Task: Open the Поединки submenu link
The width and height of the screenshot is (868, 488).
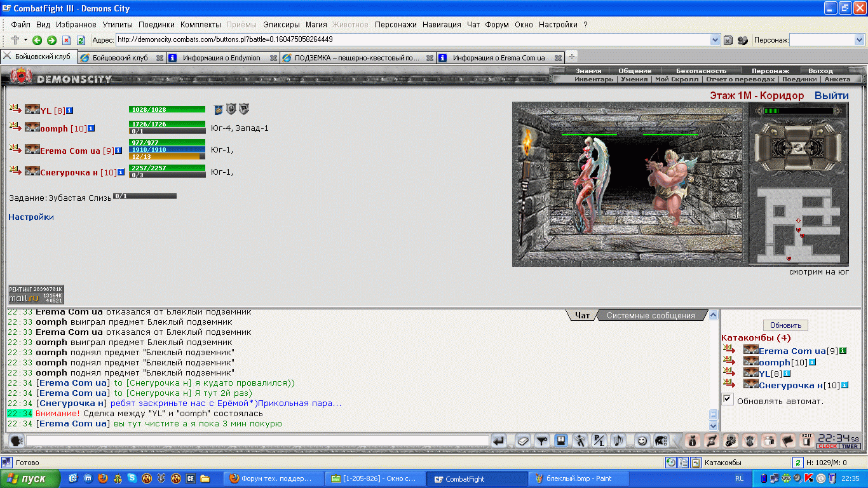Action: pos(799,79)
